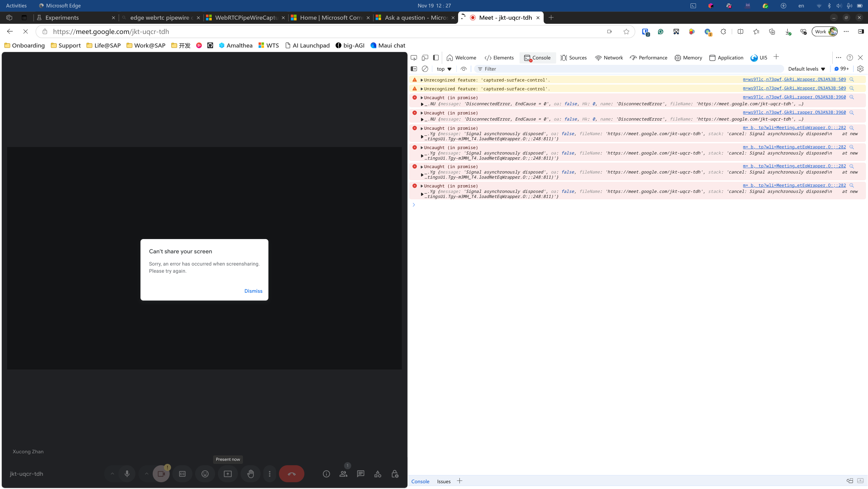
Task: Select the Console drawer tab at bottom
Action: tap(420, 481)
